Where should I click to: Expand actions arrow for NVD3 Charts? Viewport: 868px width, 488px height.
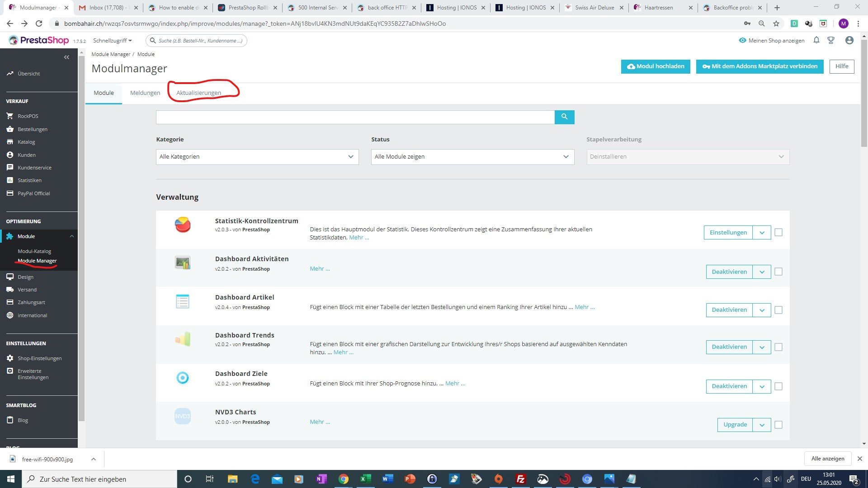[762, 425]
